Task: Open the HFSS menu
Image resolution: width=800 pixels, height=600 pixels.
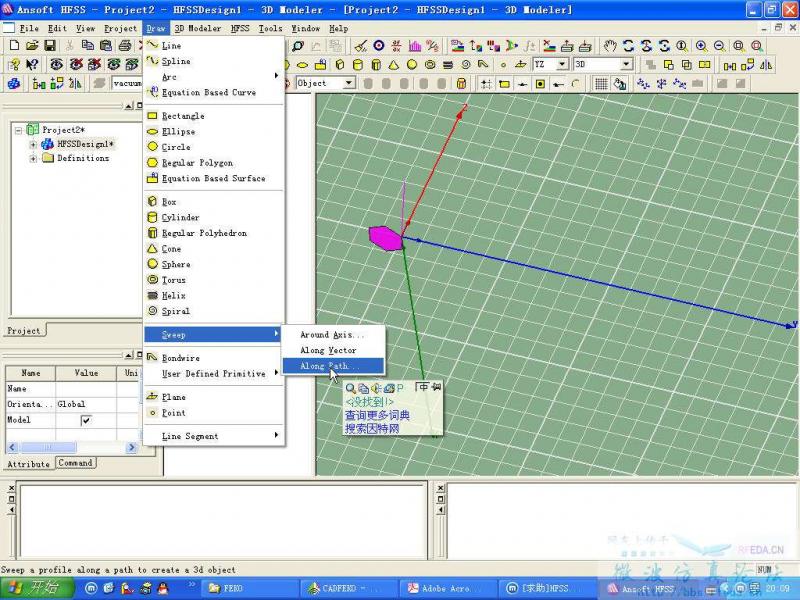Action: pos(240,29)
